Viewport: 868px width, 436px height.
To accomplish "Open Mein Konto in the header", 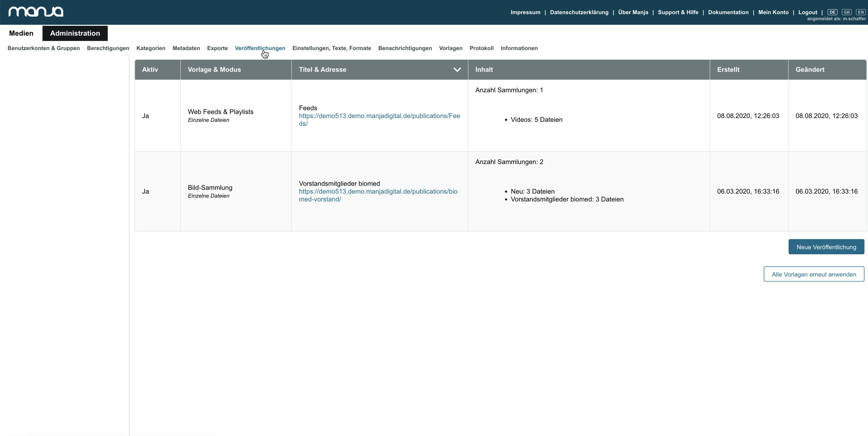I will pyautogui.click(x=773, y=12).
